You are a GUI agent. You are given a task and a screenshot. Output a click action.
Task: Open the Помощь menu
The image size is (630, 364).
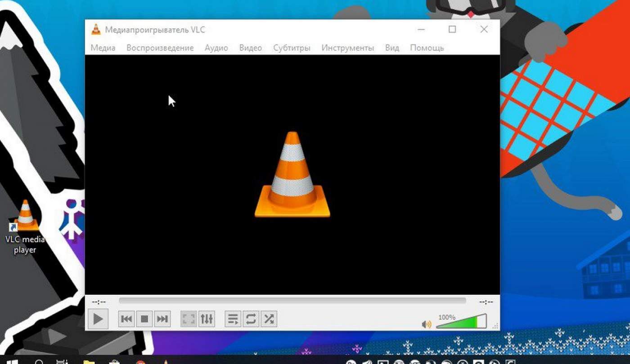tap(427, 48)
